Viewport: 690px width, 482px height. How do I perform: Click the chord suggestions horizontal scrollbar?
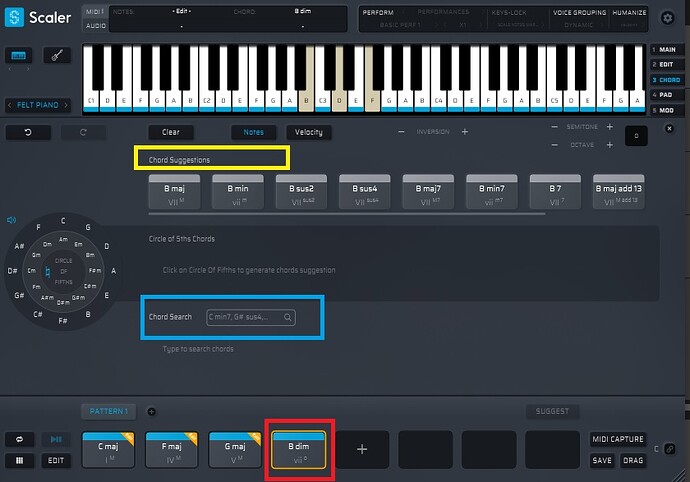pos(347,214)
